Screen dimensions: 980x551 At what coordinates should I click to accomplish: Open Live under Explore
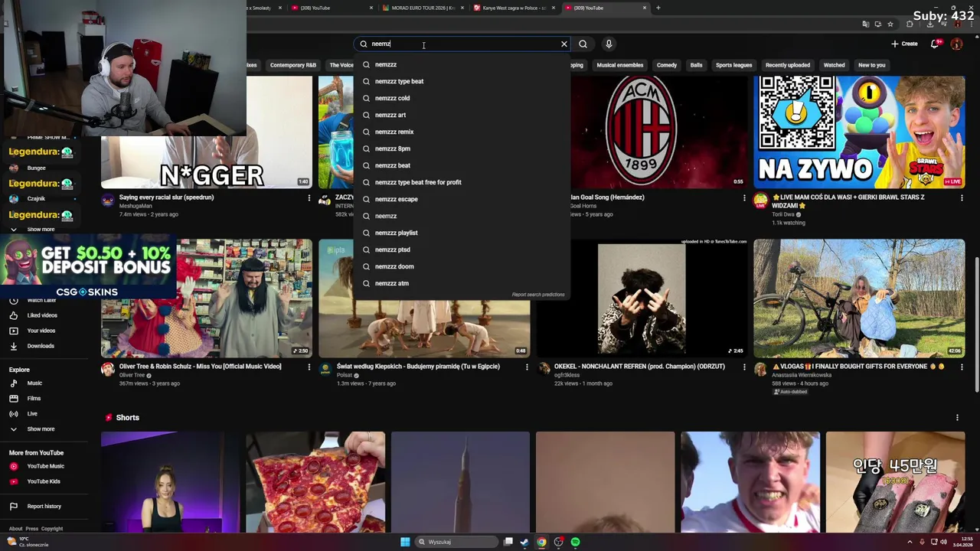click(32, 414)
